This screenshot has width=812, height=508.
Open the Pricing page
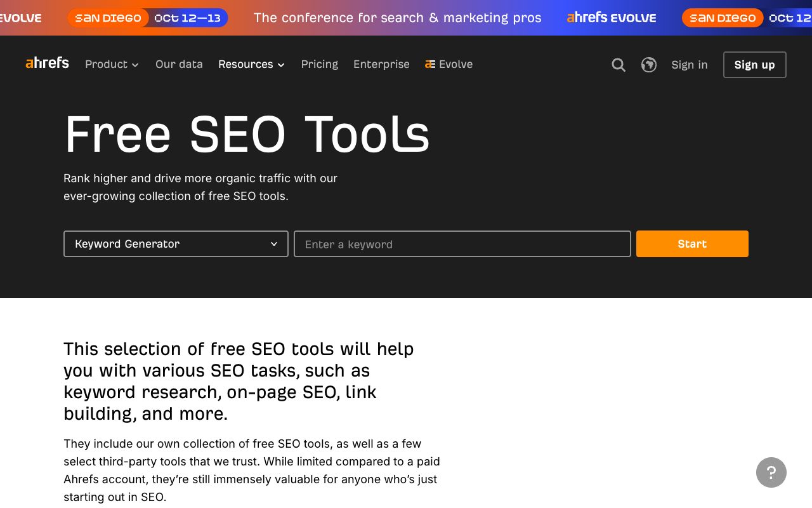[320, 64]
